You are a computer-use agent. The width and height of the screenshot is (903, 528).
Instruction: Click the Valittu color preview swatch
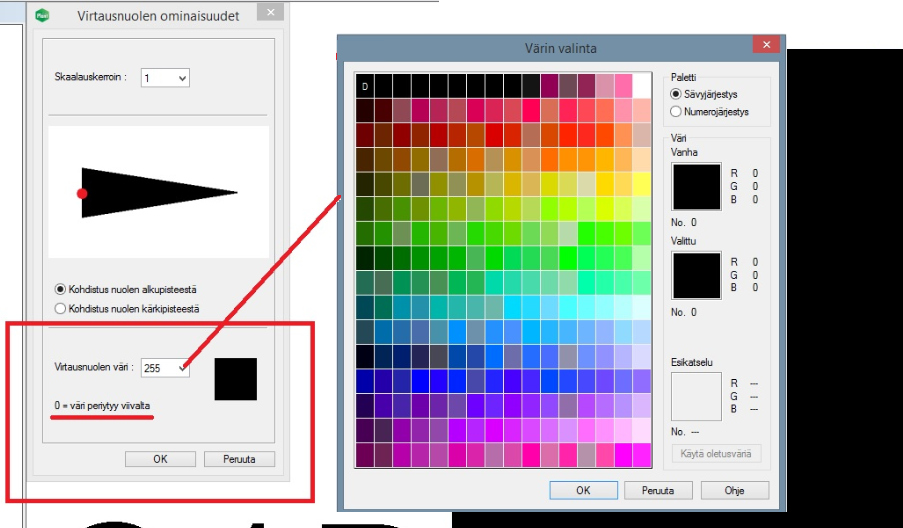pos(696,275)
